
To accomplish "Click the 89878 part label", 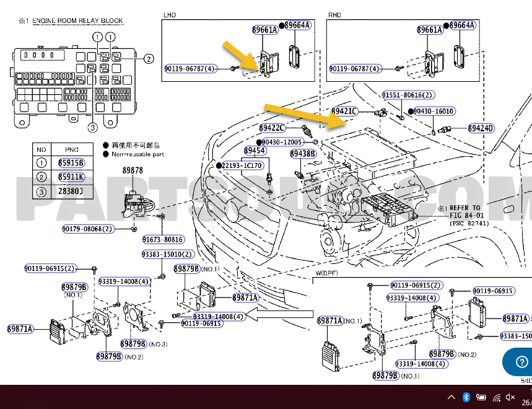I will 133,170.
